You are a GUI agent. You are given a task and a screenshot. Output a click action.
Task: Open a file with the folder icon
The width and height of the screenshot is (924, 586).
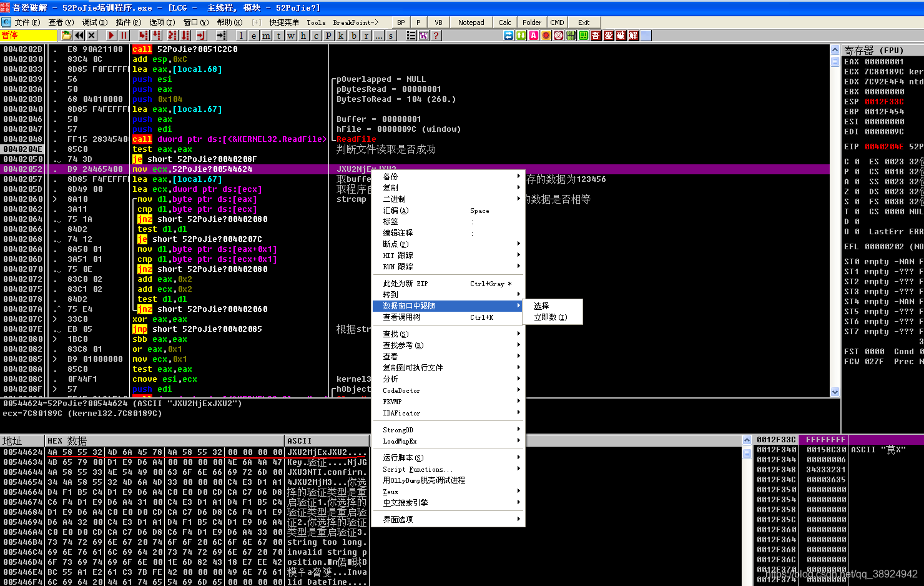[66, 36]
